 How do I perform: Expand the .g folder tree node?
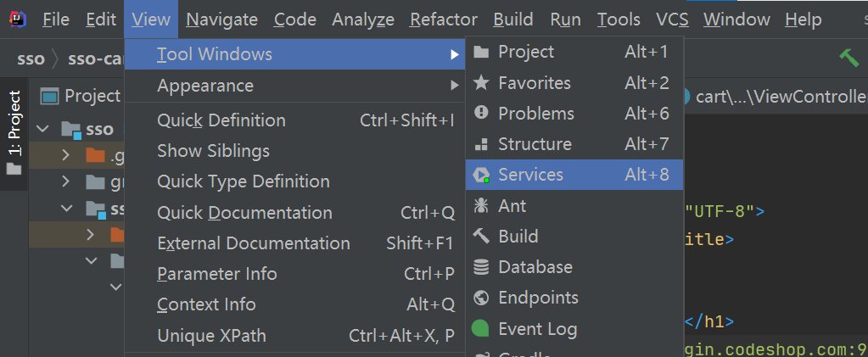pyautogui.click(x=65, y=156)
